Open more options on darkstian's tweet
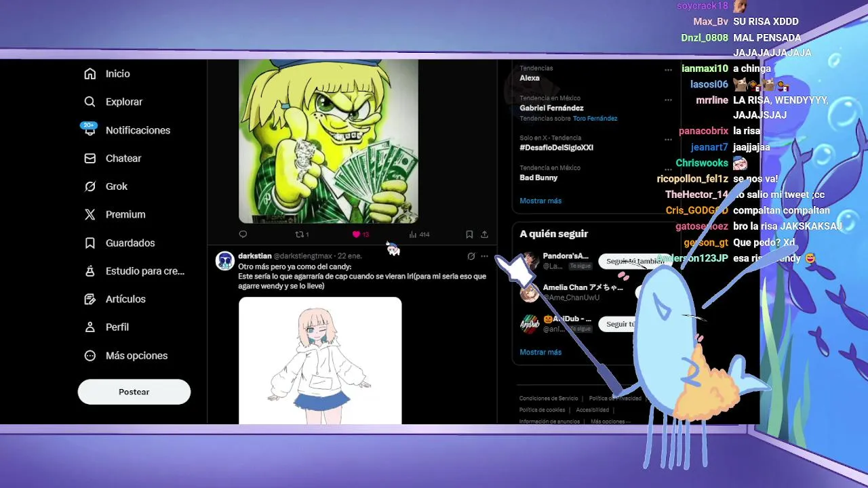This screenshot has height=488, width=868. point(484,256)
